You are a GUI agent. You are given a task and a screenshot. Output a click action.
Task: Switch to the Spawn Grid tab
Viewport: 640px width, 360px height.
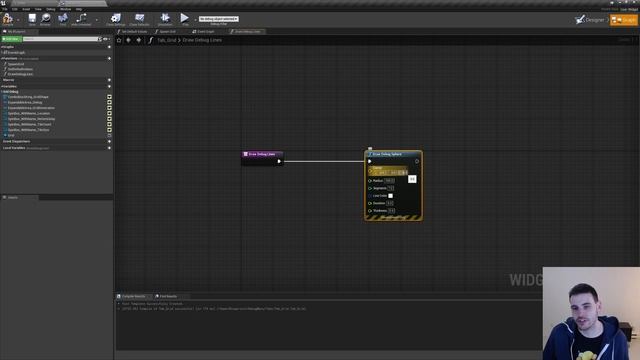167,31
